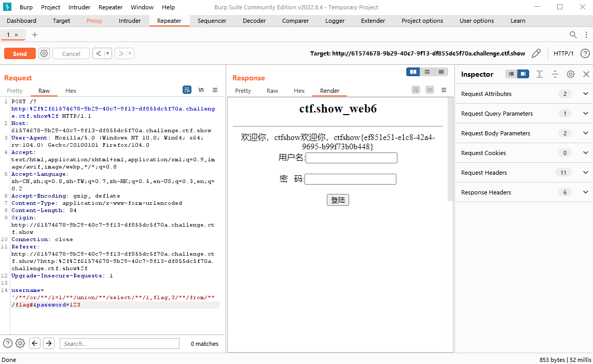Click 登陆 login button in rendered page
Image resolution: width=593 pixels, height=364 pixels.
click(x=338, y=200)
